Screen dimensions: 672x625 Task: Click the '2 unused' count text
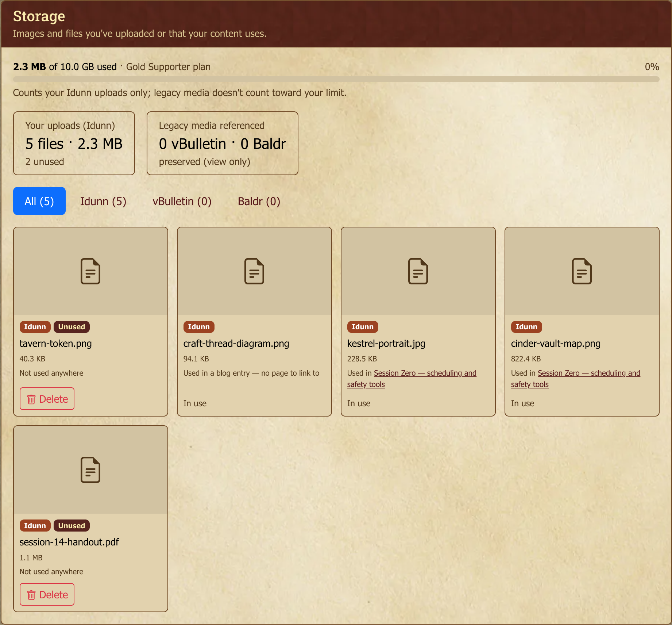(45, 162)
